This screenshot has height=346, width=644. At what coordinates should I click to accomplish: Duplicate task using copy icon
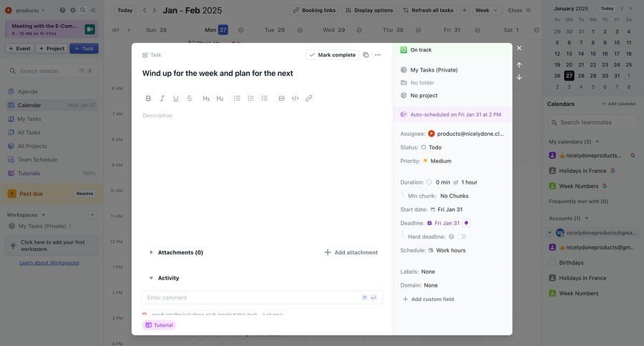366,54
